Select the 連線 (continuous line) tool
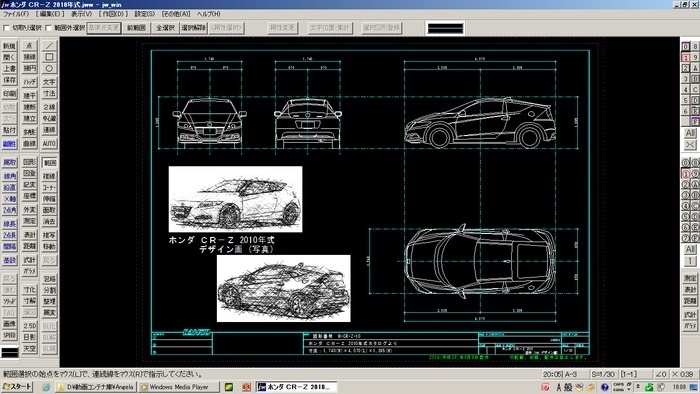This screenshot has height=394, width=700. (49, 130)
